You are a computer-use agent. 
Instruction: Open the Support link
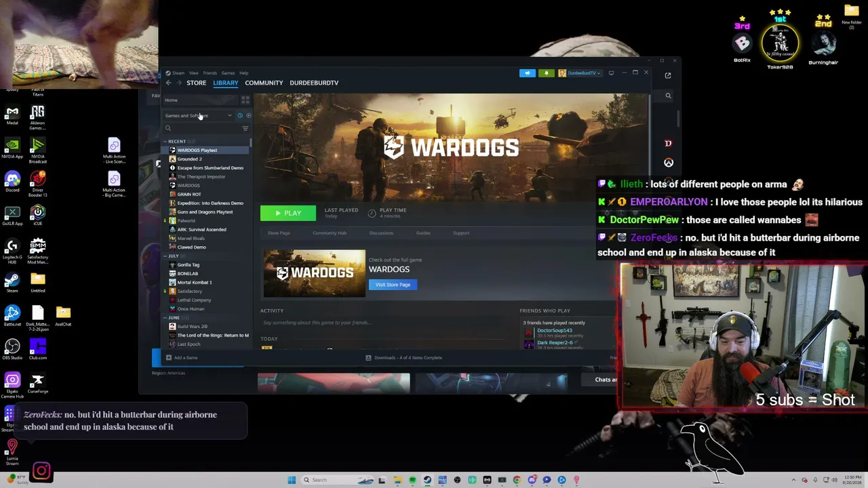pos(461,233)
